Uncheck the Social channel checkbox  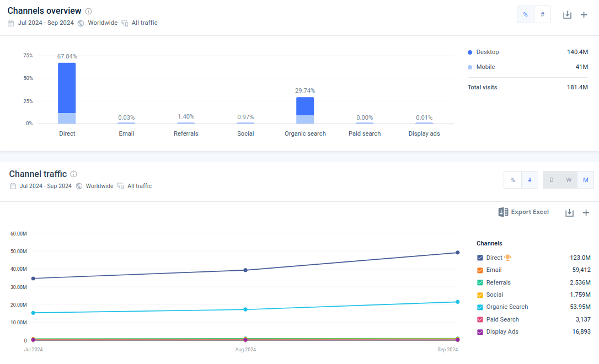pyautogui.click(x=480, y=295)
